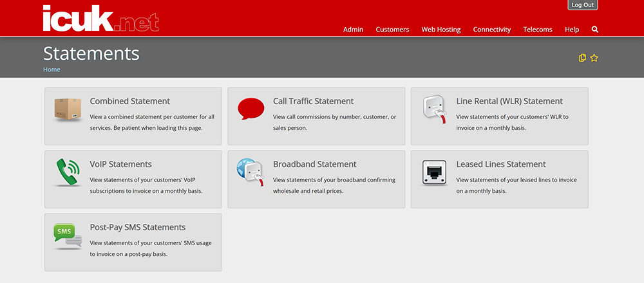
Task: Open the Help menu
Action: click(572, 30)
